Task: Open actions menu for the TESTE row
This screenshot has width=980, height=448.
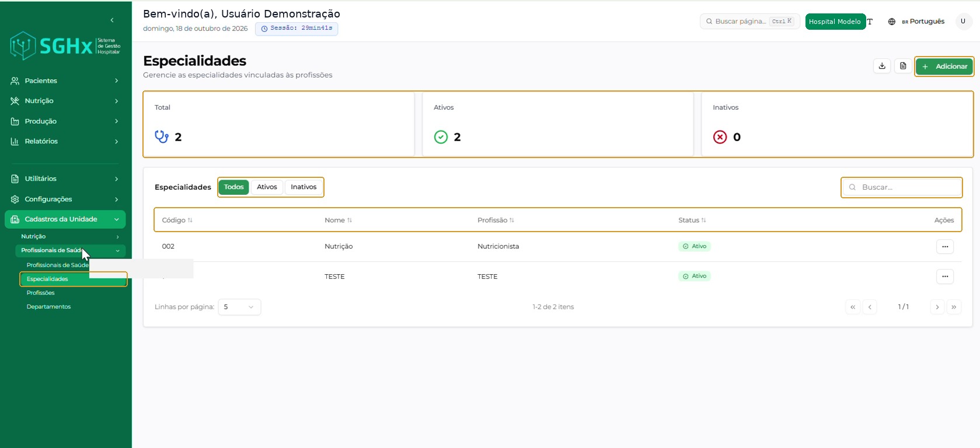Action: tap(945, 276)
